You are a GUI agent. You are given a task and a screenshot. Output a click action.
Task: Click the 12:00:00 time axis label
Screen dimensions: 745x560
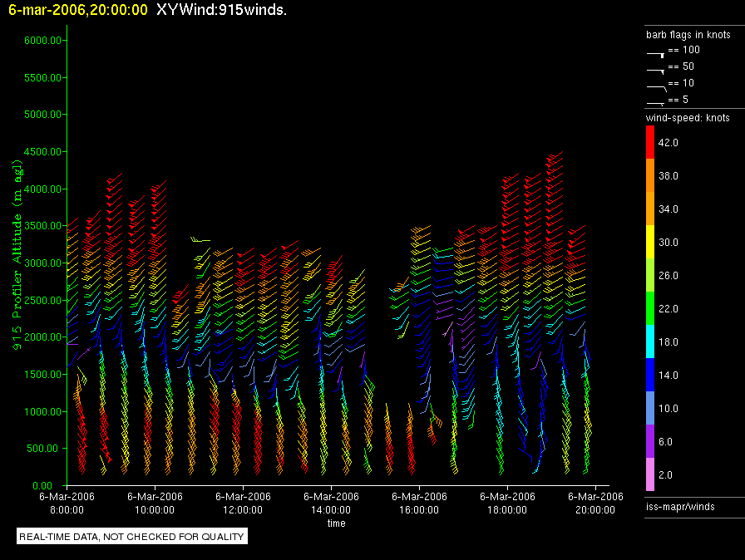(x=243, y=509)
